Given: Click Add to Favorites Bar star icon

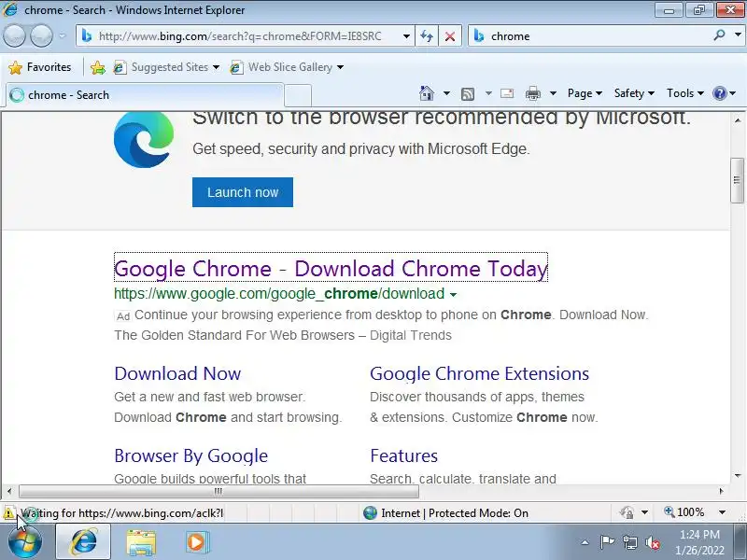Looking at the screenshot, I should coord(98,67).
